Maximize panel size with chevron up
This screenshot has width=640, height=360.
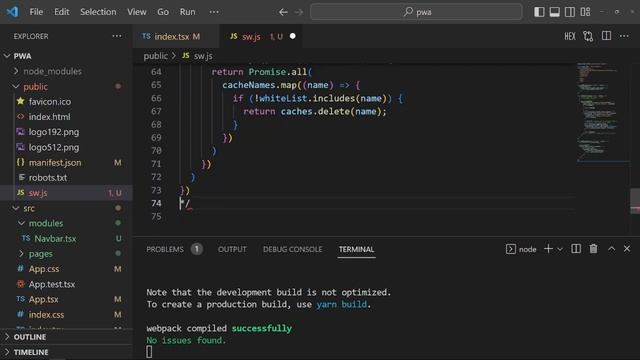pos(611,249)
